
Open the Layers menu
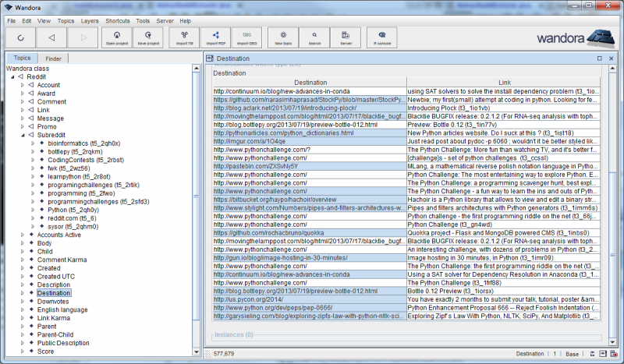coord(90,20)
